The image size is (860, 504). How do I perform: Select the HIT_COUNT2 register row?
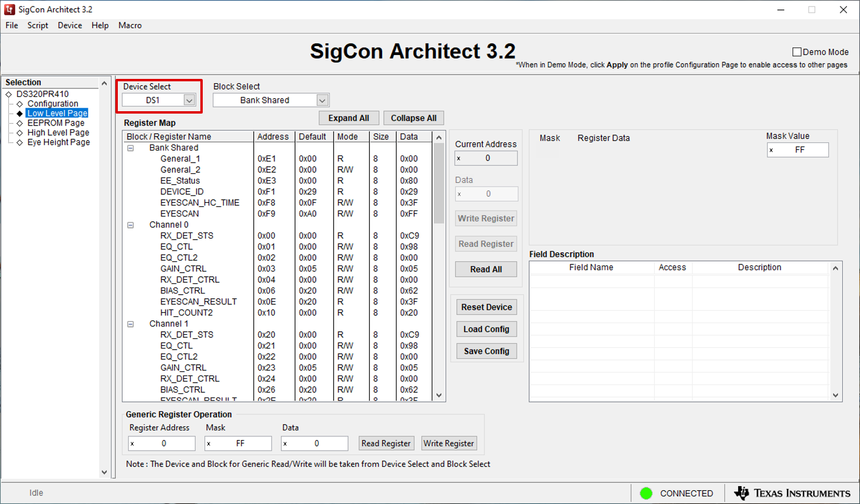click(279, 313)
